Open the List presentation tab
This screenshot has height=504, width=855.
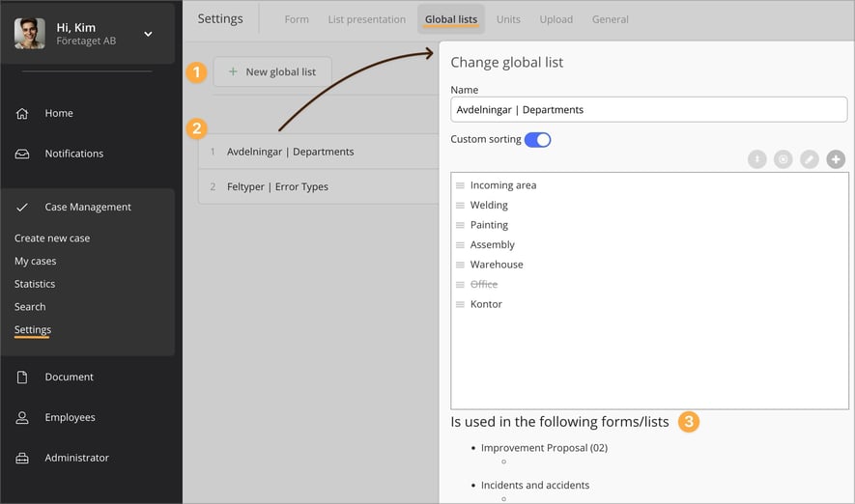coord(366,19)
